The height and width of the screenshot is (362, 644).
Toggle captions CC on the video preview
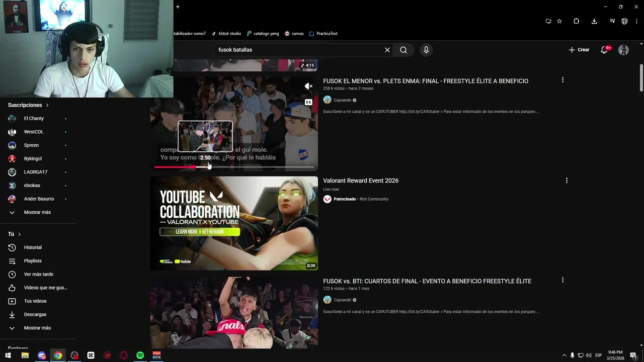click(308, 102)
